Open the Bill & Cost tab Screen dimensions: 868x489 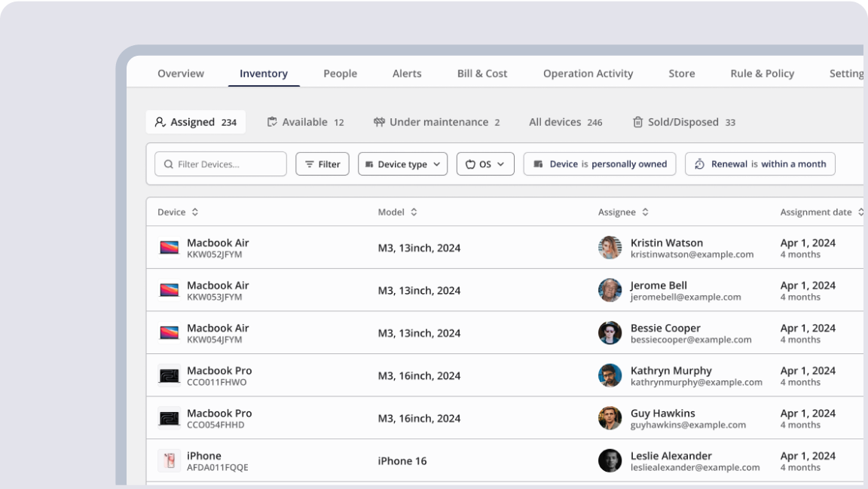482,74
